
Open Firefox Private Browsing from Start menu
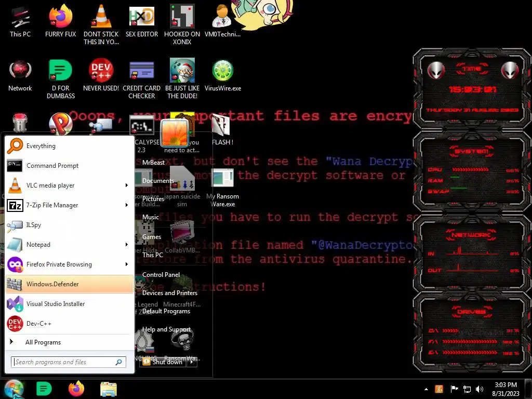tap(64, 264)
